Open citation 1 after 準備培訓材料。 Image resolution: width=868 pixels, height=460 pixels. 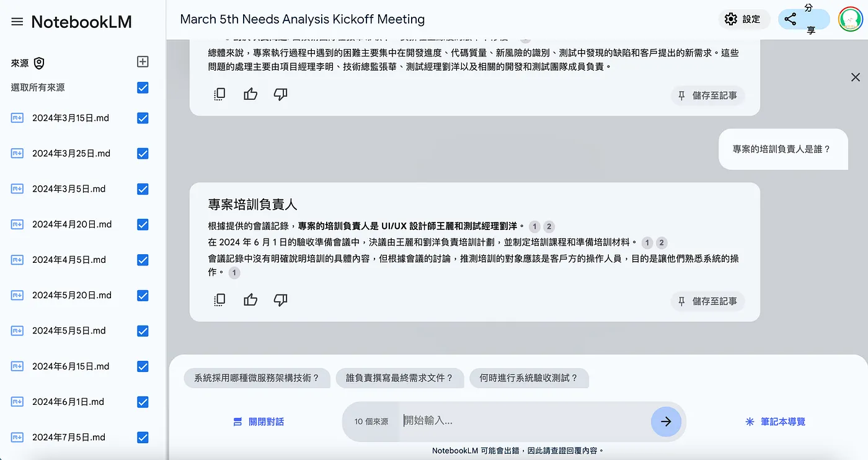click(x=648, y=242)
